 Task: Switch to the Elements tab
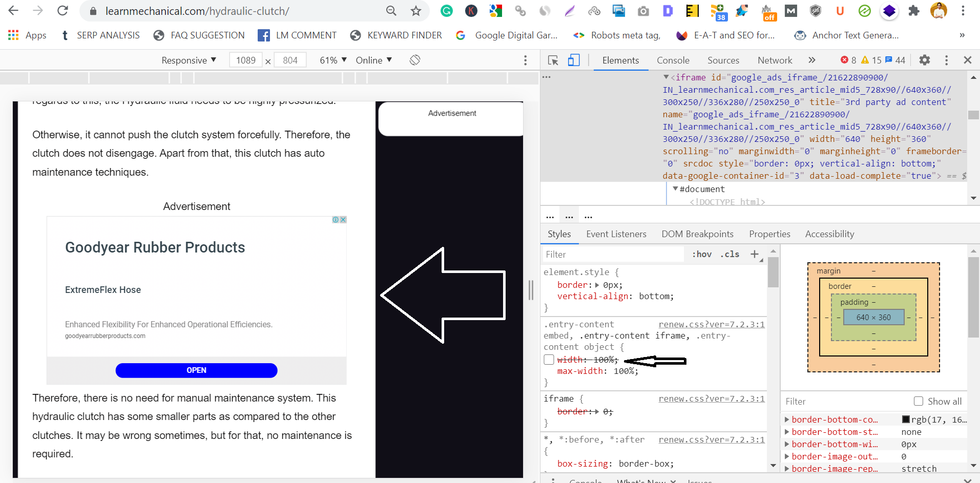click(620, 60)
